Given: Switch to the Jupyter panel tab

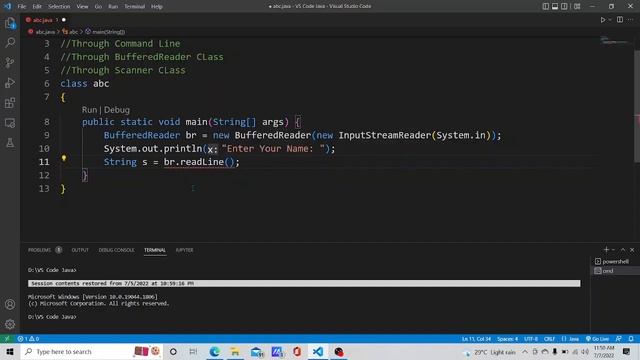Looking at the screenshot, I should click(x=184, y=250).
